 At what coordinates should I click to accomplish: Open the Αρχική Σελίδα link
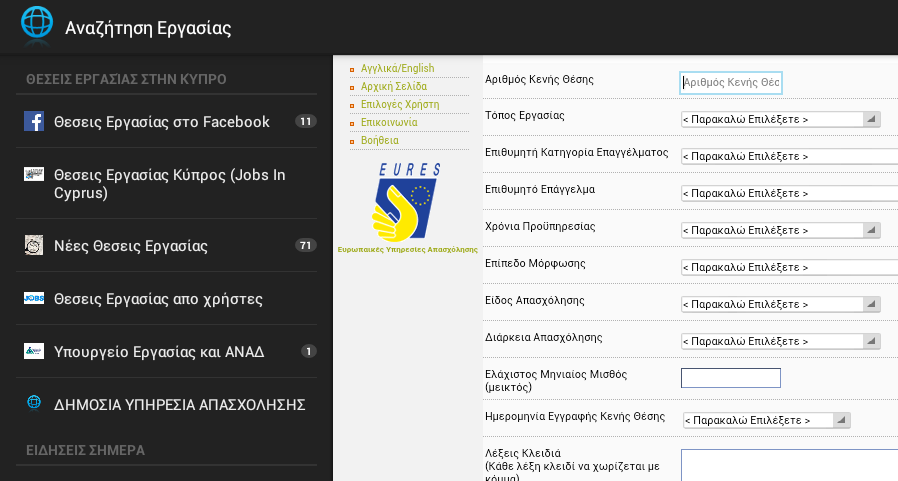coord(394,86)
